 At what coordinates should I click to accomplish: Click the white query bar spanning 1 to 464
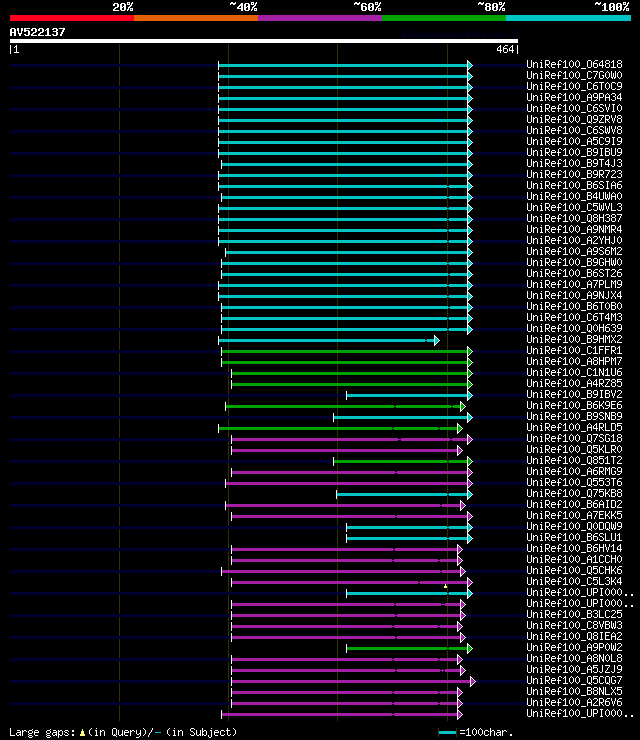[x=264, y=41]
